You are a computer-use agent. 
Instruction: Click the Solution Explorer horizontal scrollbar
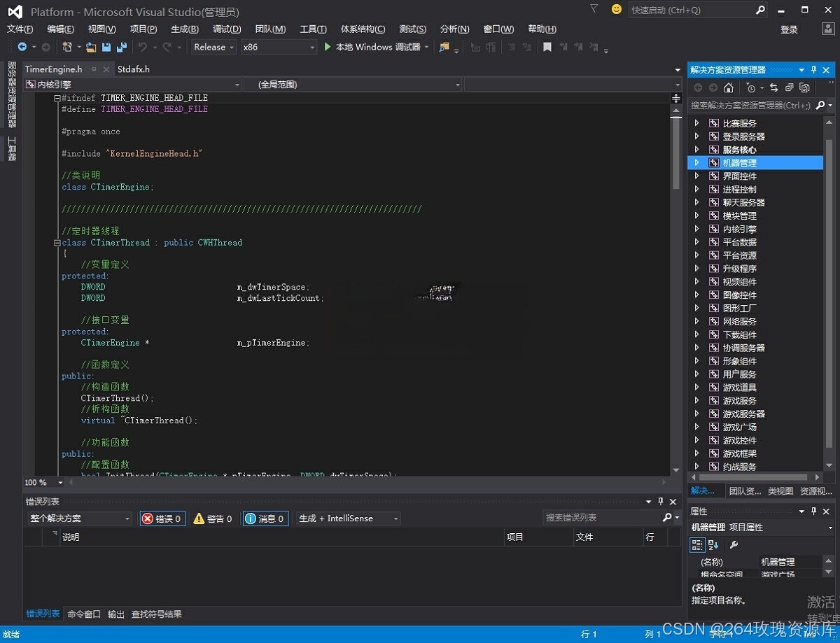pyautogui.click(x=753, y=477)
